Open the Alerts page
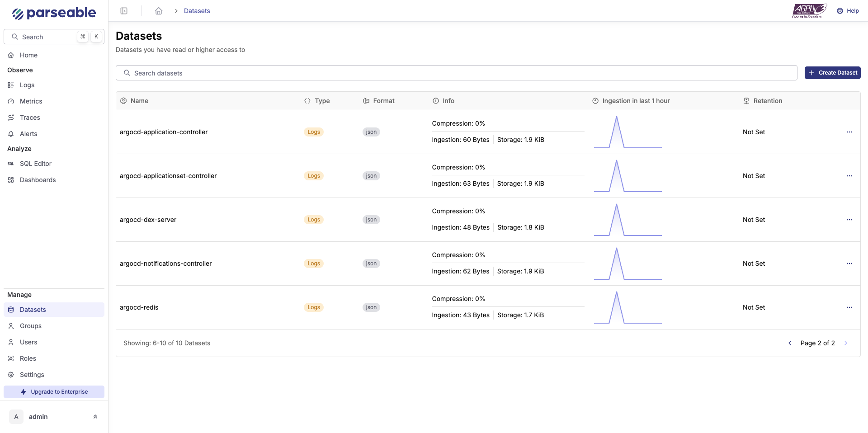The width and height of the screenshot is (868, 433). 28,134
